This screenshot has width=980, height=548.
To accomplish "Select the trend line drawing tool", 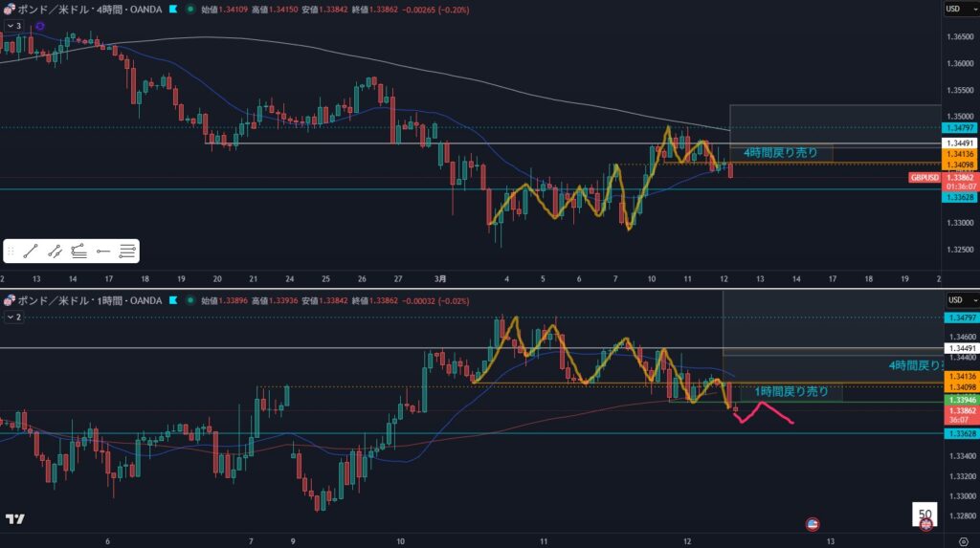I will 30,252.
